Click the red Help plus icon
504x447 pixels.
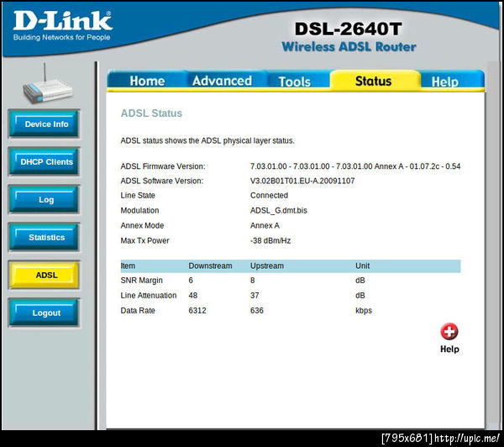[449, 331]
